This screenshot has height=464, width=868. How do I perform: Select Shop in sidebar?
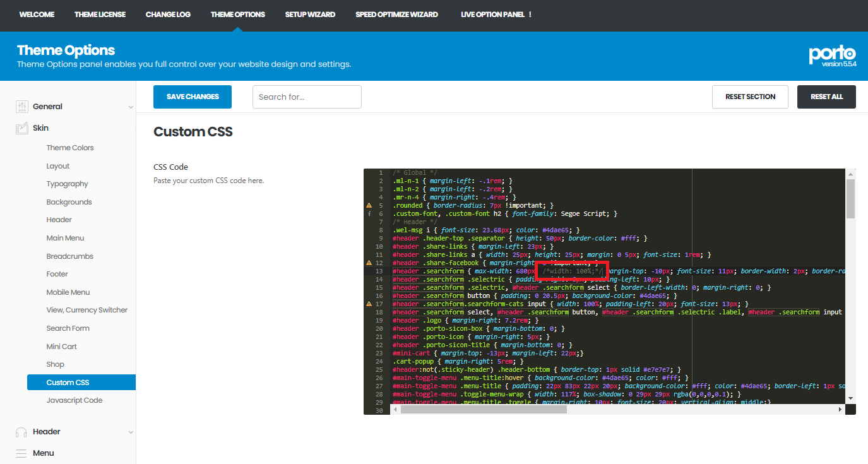[56, 364]
